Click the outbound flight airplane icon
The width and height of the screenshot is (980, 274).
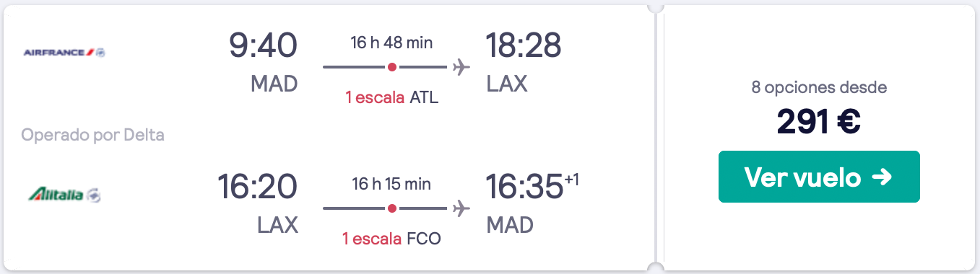[461, 67]
